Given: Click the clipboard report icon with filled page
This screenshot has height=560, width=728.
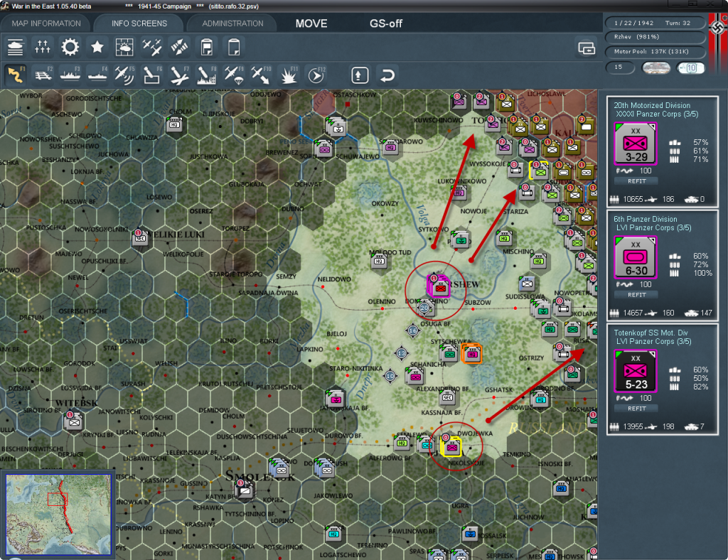Looking at the screenshot, I should coord(207,47).
